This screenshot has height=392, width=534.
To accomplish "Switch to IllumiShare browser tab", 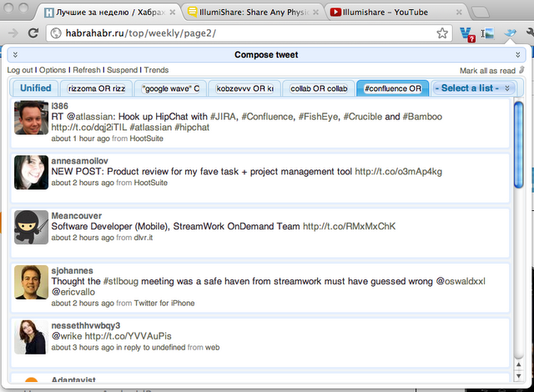I will 254,13.
